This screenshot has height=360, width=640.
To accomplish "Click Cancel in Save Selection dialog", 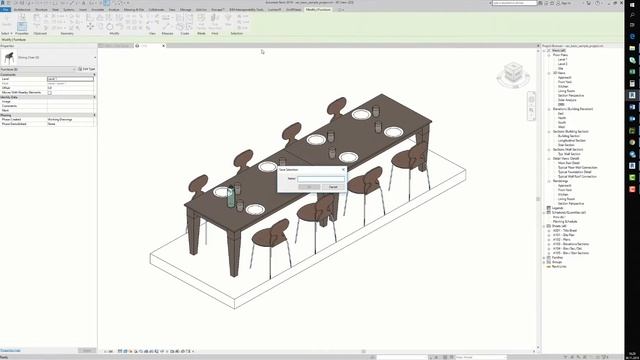I will [x=333, y=187].
